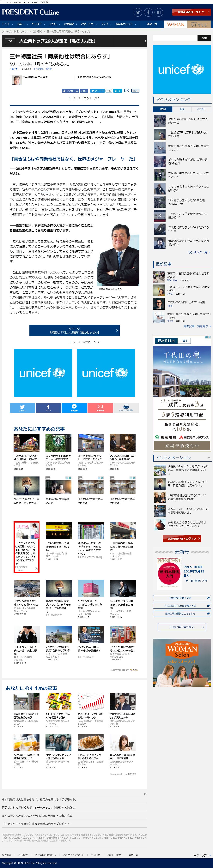
Task: Open the header Hatena B! circle icon
Action: click(159, 12)
